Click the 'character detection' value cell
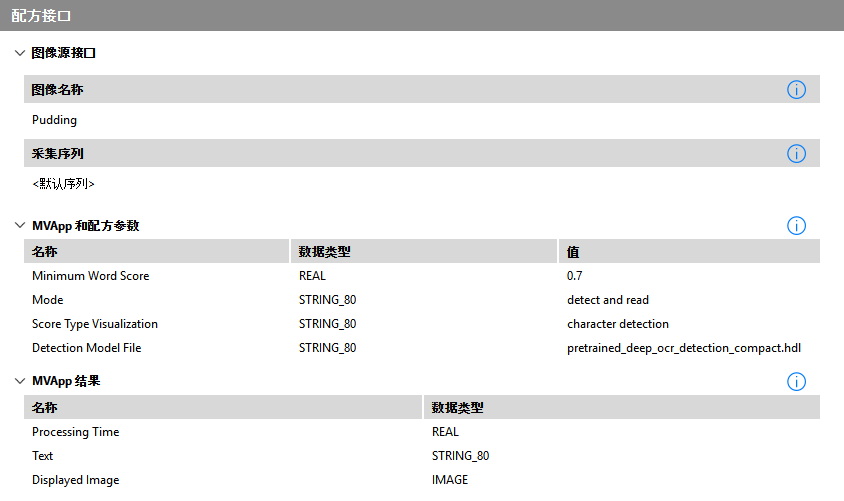Viewport: 844px width, 501px height. (x=617, y=324)
